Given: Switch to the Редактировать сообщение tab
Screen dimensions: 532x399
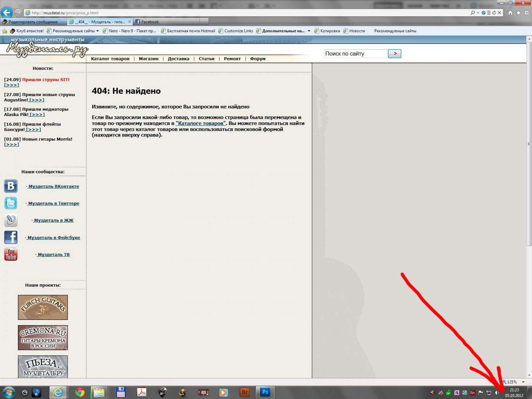Looking at the screenshot, I should click(x=33, y=22).
